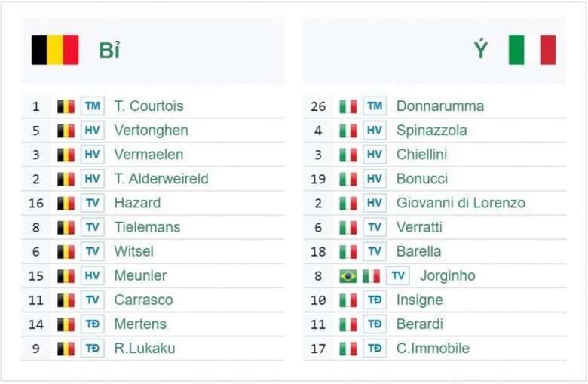Select player name Mertens
The height and width of the screenshot is (384, 588).
(140, 324)
